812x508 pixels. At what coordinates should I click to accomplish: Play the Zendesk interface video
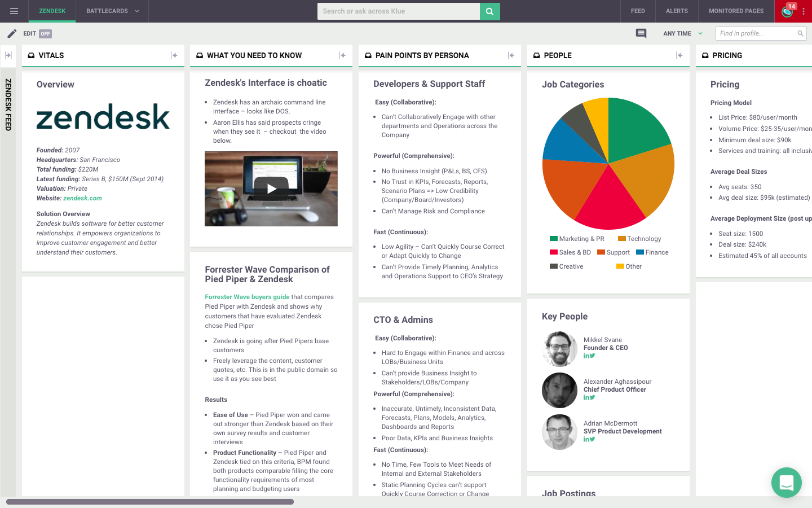pyautogui.click(x=271, y=189)
